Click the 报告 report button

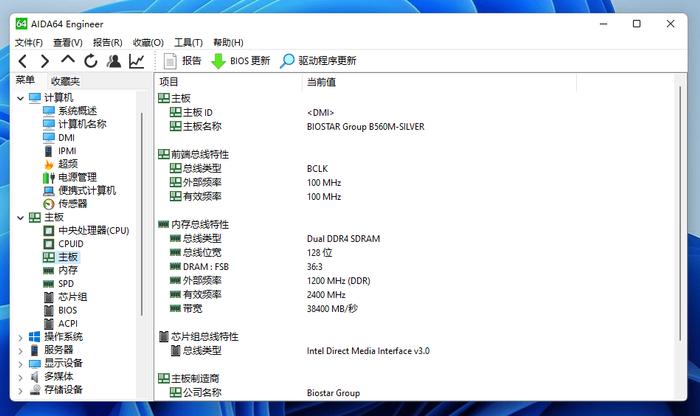coord(182,61)
